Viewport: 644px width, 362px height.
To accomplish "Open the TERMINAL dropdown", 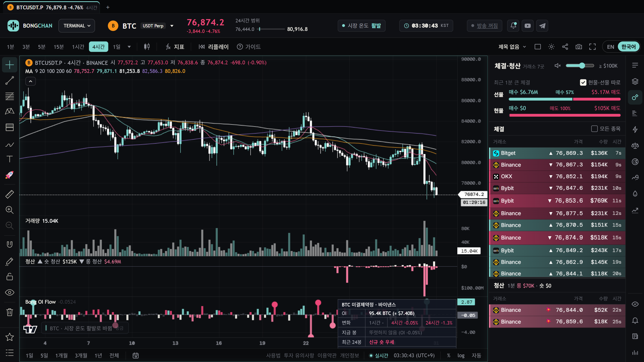I will [77, 26].
